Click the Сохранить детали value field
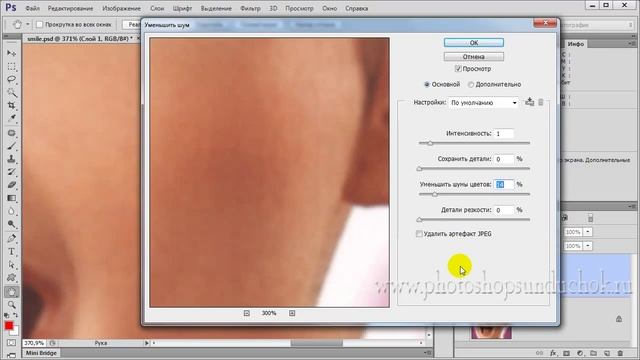Viewport: 640px width, 360px height. pos(504,159)
